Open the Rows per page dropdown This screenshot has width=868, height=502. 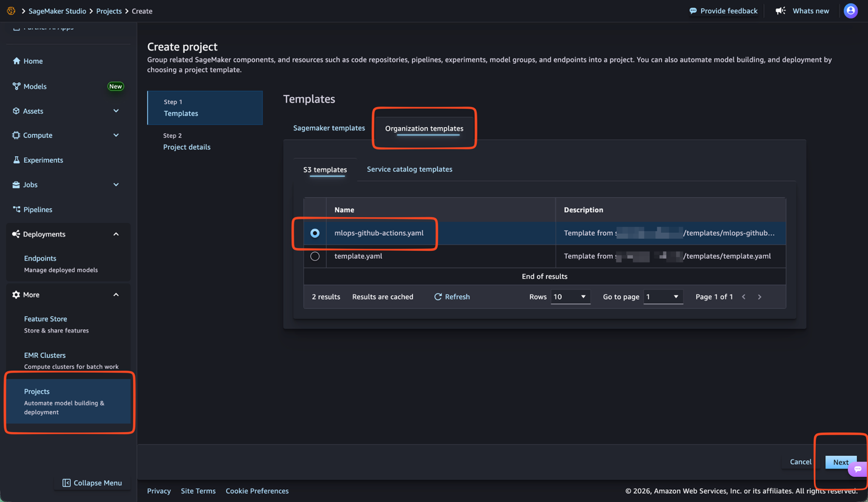(x=570, y=297)
